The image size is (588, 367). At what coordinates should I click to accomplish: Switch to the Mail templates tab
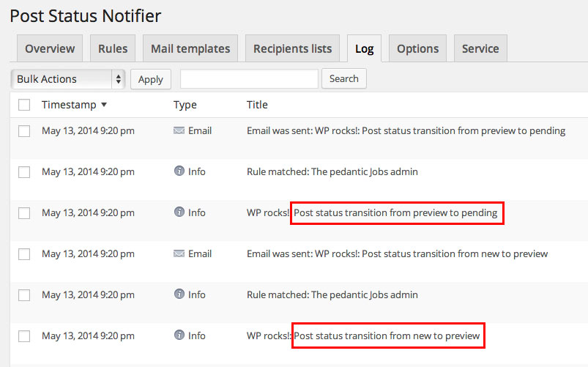coord(190,48)
